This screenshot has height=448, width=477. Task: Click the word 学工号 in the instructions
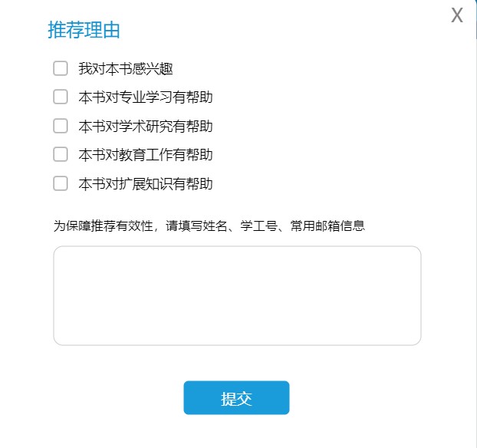pyautogui.click(x=258, y=226)
